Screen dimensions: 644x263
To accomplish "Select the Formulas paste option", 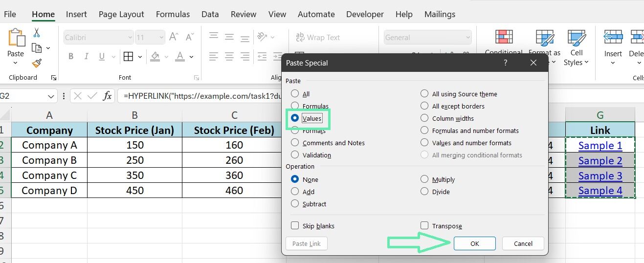I will pyautogui.click(x=294, y=106).
